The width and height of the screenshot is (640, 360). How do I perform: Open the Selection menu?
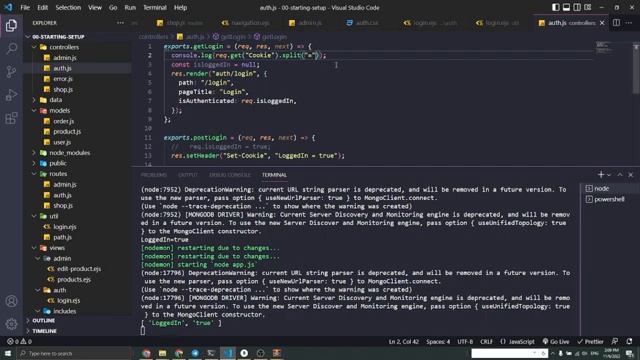[68, 7]
